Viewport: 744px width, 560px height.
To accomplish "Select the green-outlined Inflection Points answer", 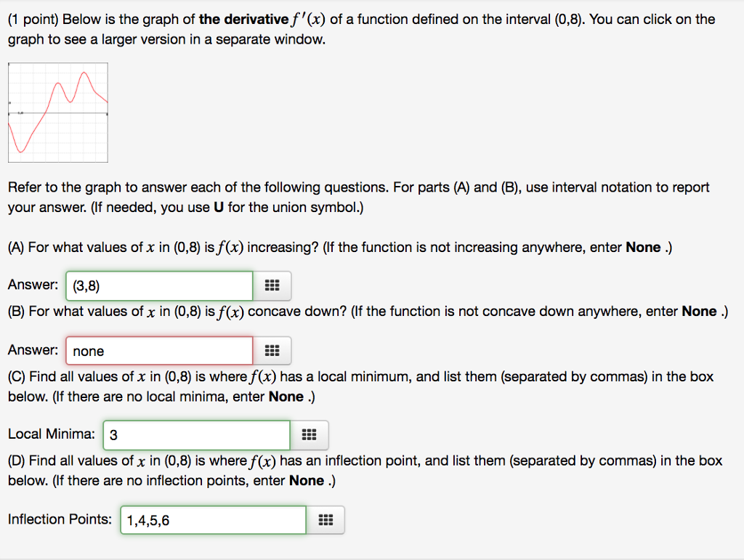I will click(x=212, y=519).
